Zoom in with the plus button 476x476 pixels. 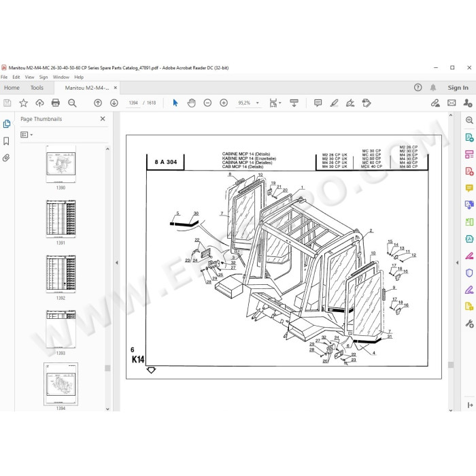pyautogui.click(x=224, y=103)
